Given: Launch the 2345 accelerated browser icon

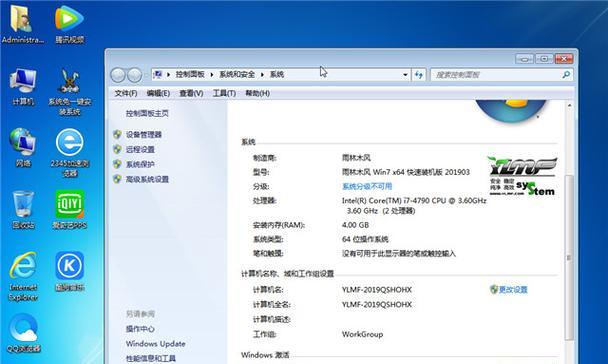Looking at the screenshot, I should [69, 153].
